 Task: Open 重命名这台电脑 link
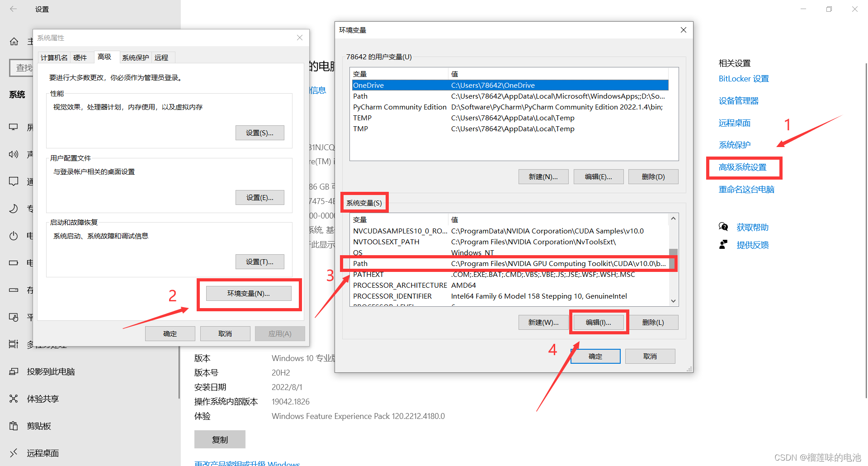746,190
